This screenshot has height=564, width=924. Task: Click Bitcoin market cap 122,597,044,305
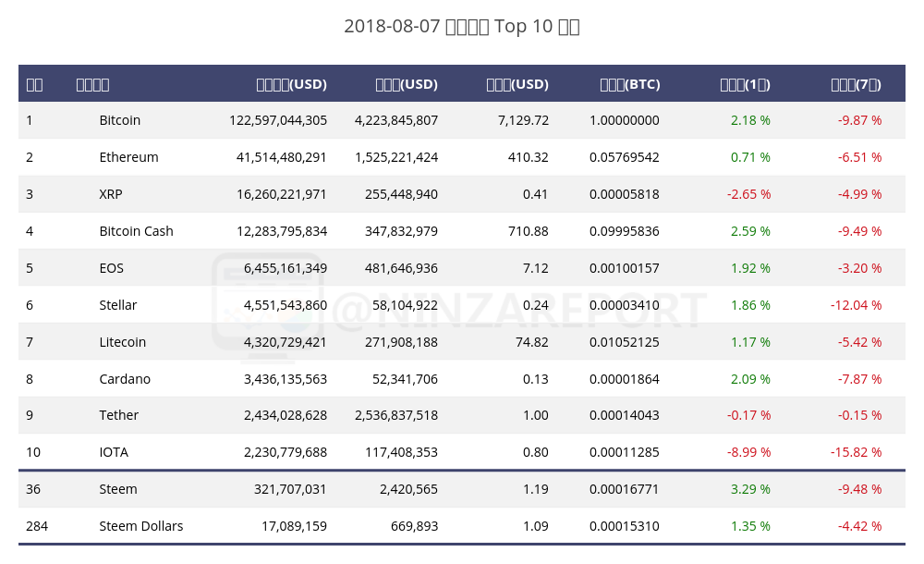click(278, 120)
